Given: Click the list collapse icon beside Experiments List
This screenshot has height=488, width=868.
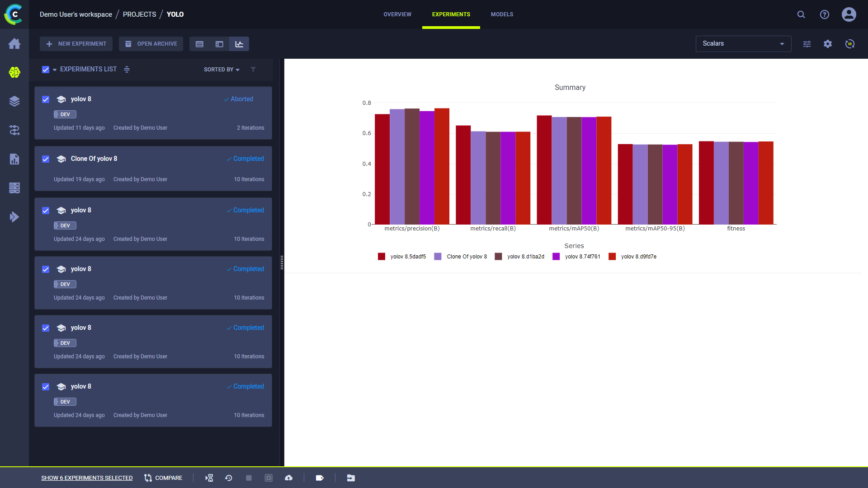Looking at the screenshot, I should [x=127, y=69].
